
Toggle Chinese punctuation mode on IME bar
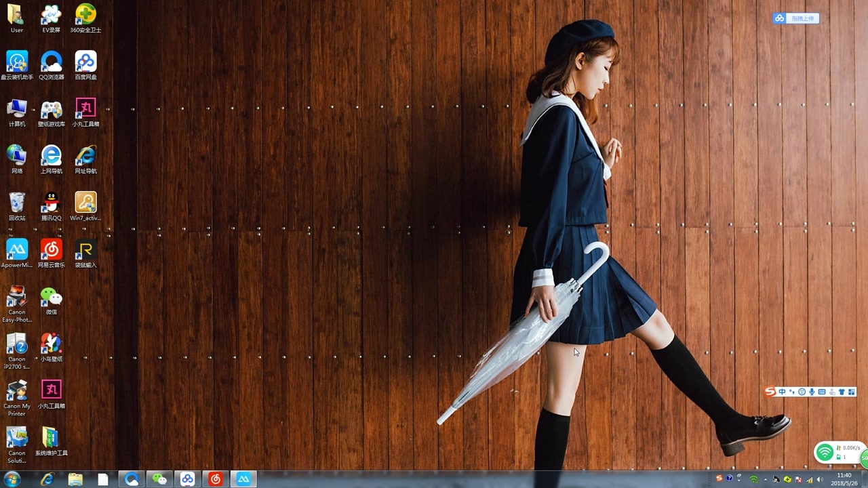pyautogui.click(x=792, y=392)
